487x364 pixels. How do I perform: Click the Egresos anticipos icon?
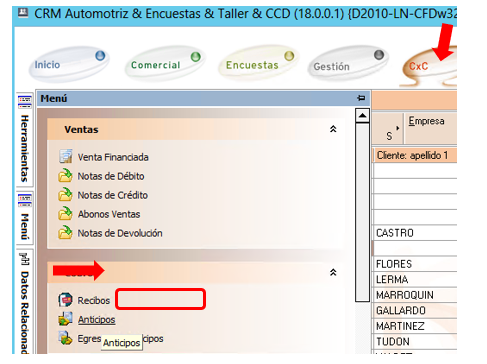65,338
